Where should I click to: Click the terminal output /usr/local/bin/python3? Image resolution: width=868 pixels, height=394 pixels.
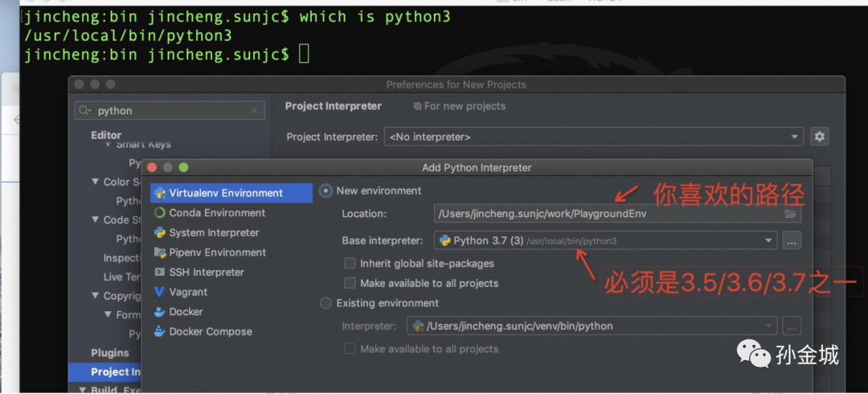[128, 36]
